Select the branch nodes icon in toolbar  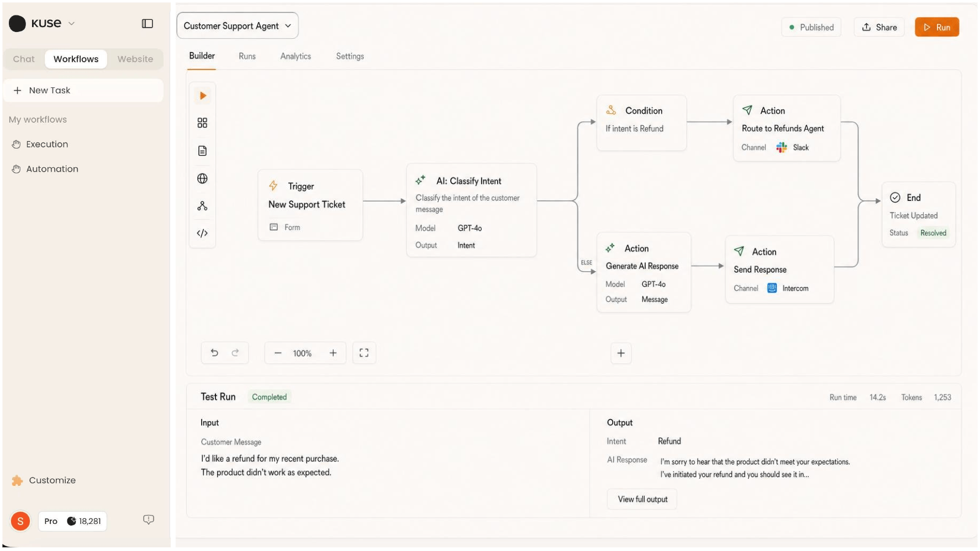[x=202, y=206]
